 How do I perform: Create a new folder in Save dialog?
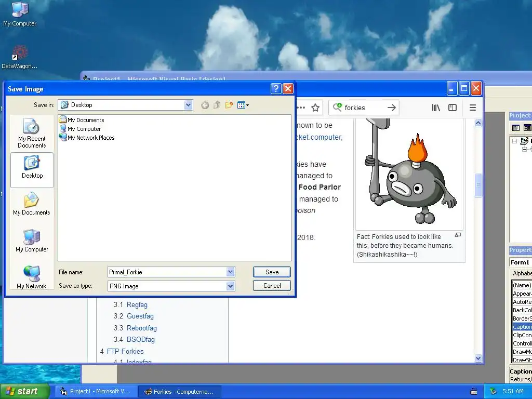tap(229, 105)
